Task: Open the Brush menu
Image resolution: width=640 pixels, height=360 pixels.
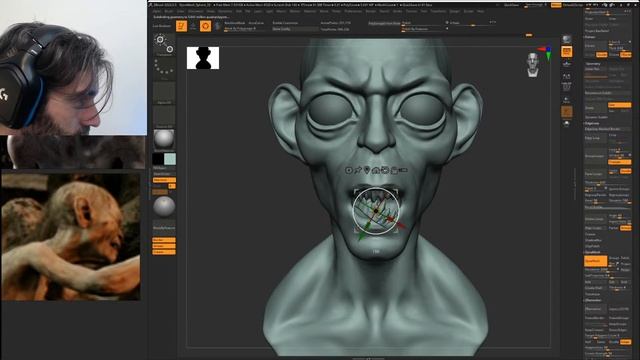Action: pos(169,11)
